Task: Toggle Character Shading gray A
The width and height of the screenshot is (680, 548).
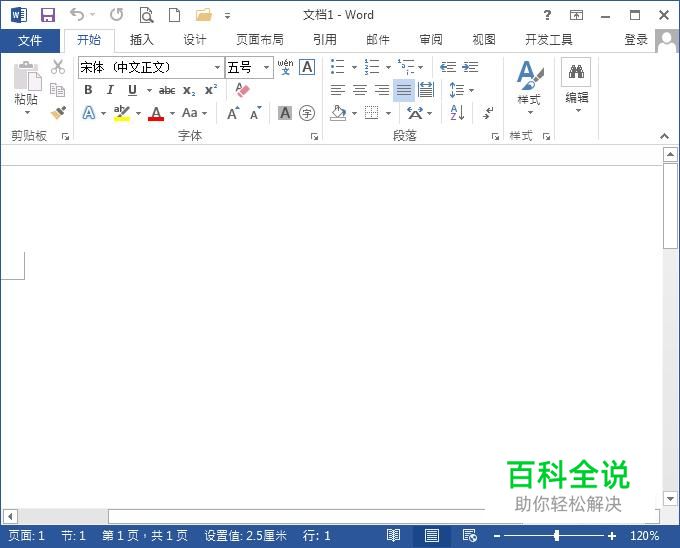Action: tap(285, 113)
